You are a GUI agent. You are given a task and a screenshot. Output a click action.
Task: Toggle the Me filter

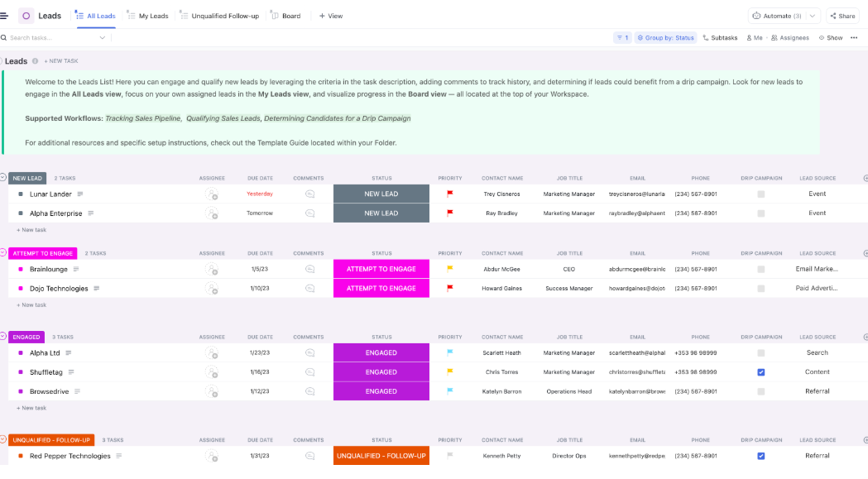(x=754, y=38)
